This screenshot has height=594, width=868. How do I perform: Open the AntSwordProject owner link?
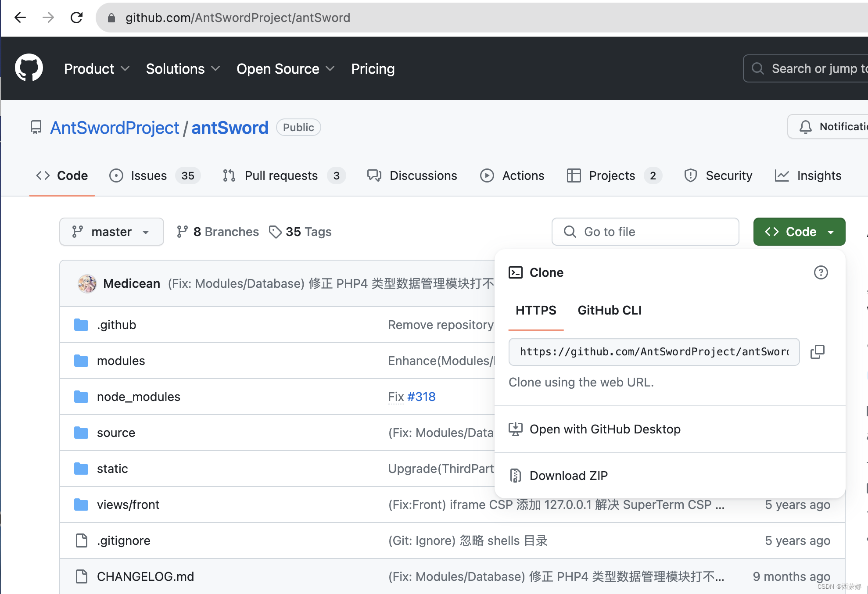coord(115,128)
